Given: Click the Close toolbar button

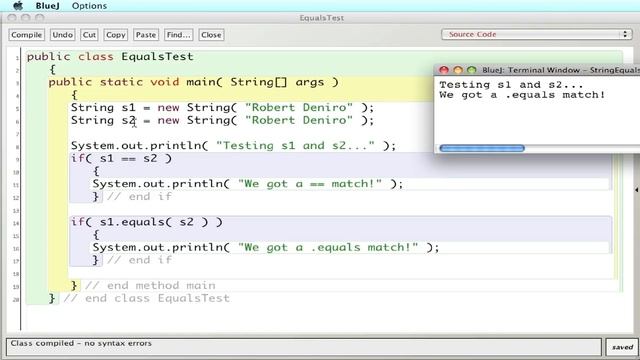Looking at the screenshot, I should pyautogui.click(x=211, y=35).
